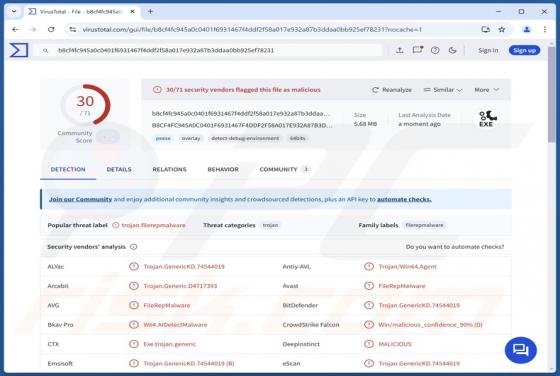This screenshot has height=376, width=560.
Task: Click the 5.68 MB file size value
Action: 365,124
